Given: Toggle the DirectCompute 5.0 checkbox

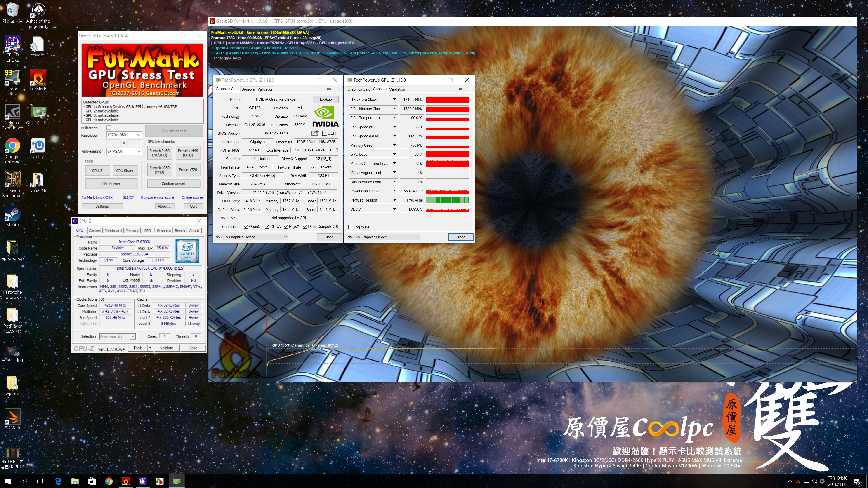Looking at the screenshot, I should 305,226.
